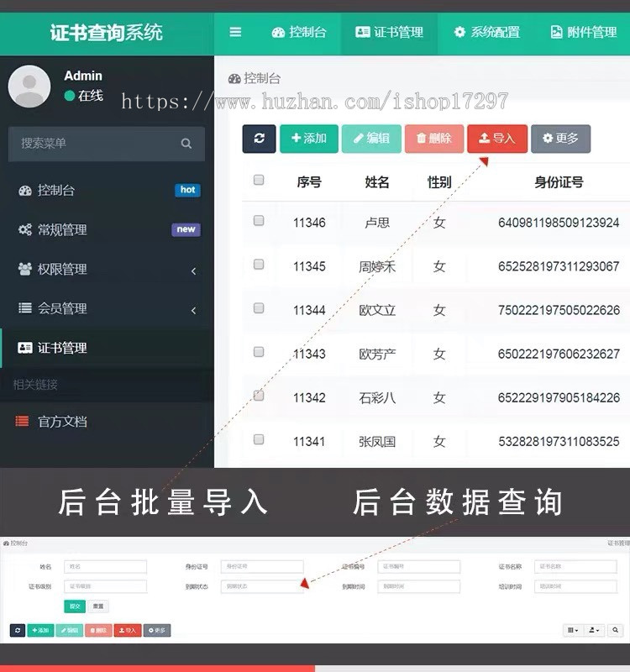Click the 重置 button in the search form
The image size is (630, 672).
98,606
